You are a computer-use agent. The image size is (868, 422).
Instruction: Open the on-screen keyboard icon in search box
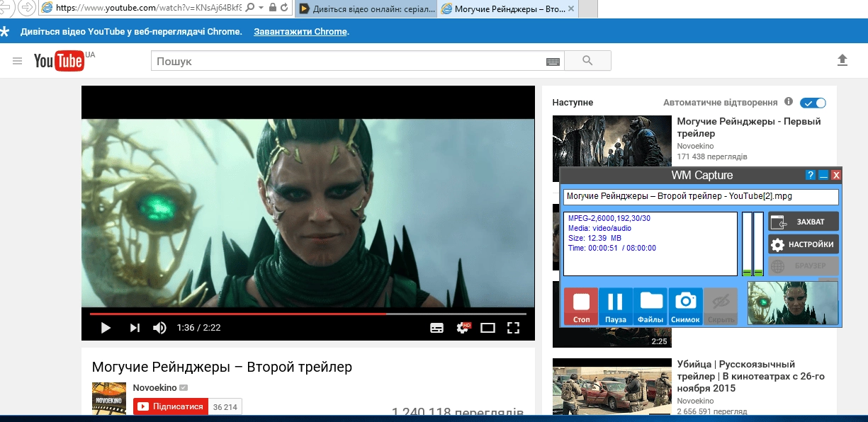click(553, 62)
